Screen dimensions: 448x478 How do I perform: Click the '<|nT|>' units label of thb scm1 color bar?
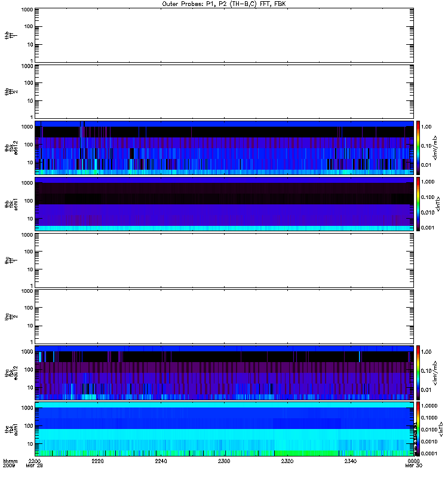click(x=438, y=204)
